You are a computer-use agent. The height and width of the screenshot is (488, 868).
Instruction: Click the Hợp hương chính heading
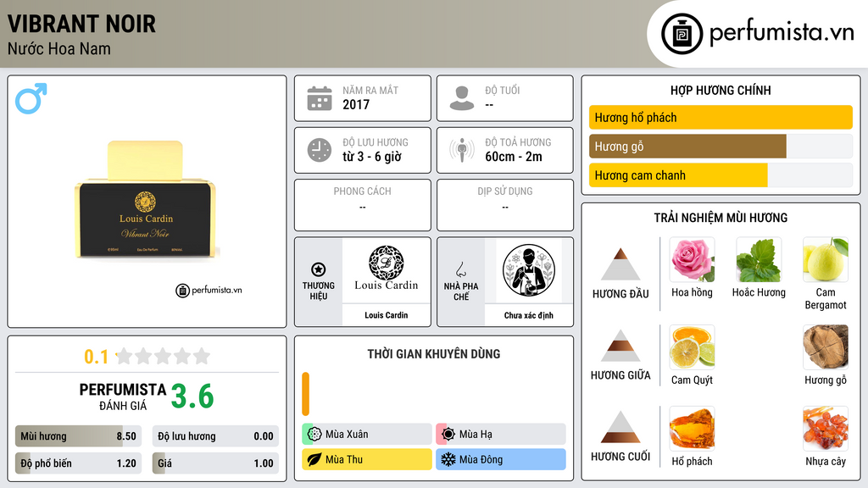click(x=721, y=90)
